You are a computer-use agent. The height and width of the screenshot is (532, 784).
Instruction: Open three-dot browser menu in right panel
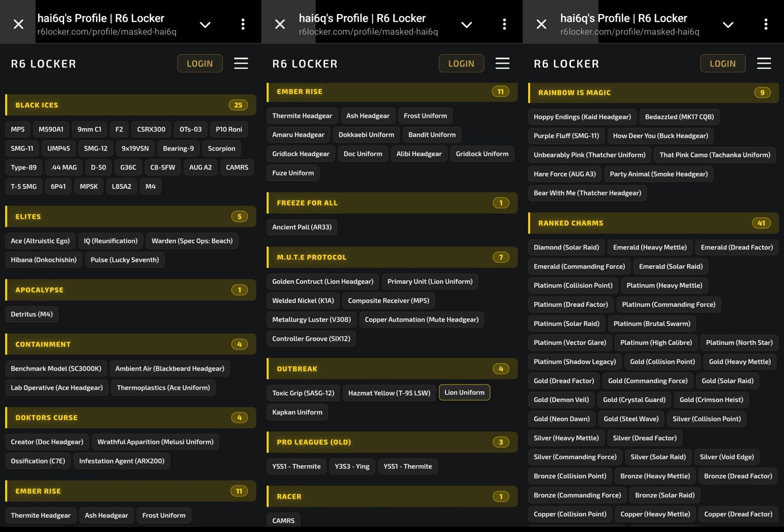coord(766,24)
